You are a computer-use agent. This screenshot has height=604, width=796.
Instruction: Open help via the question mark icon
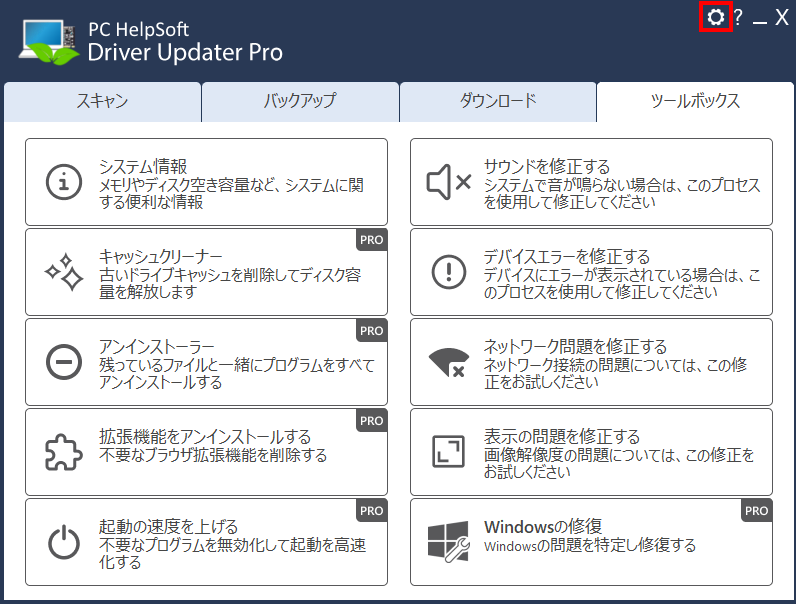pyautogui.click(x=738, y=17)
